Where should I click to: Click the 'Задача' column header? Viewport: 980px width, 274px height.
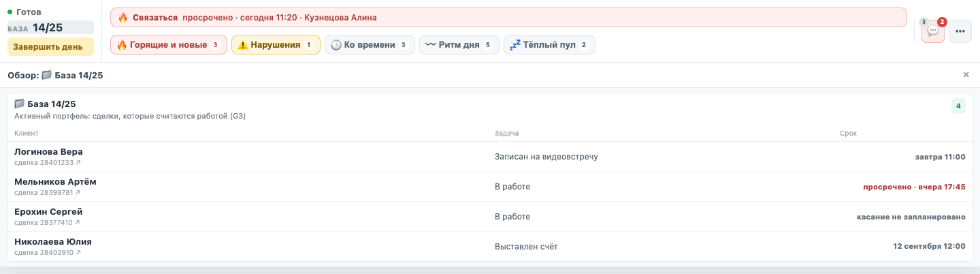pos(506,133)
